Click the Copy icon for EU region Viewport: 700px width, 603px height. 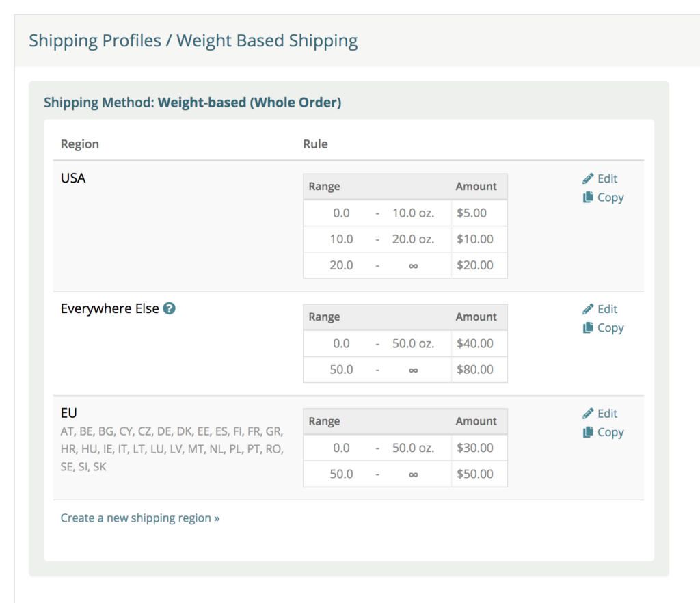588,432
